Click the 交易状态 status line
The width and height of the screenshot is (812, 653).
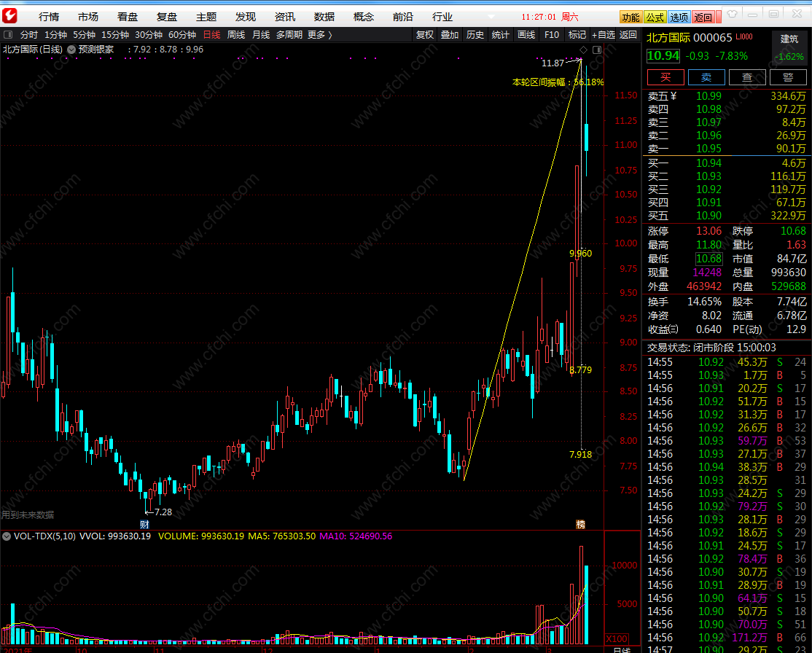click(x=711, y=348)
